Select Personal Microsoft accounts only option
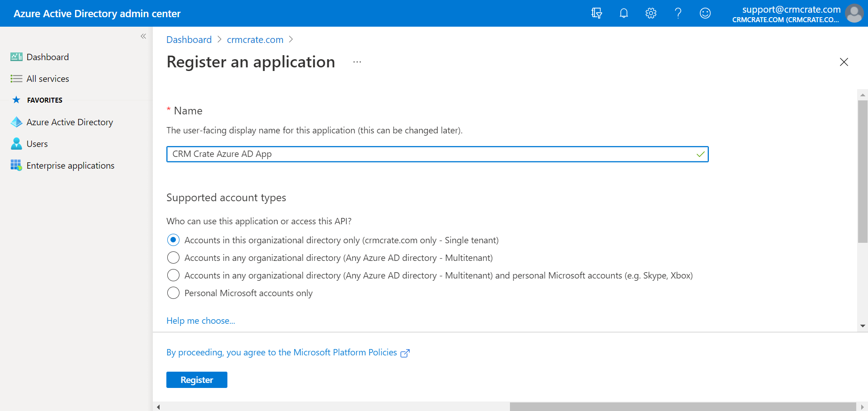The image size is (868, 411). (x=173, y=293)
